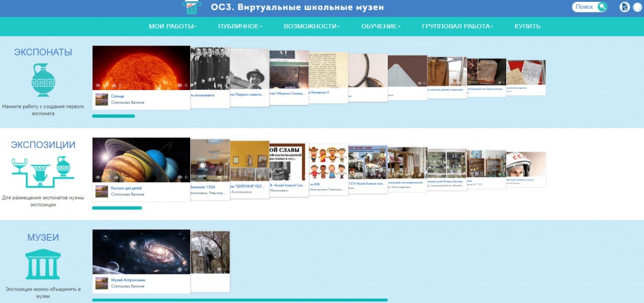Click author name Степанова Евгения under Солнце
The image size is (644, 303).
tap(128, 103)
